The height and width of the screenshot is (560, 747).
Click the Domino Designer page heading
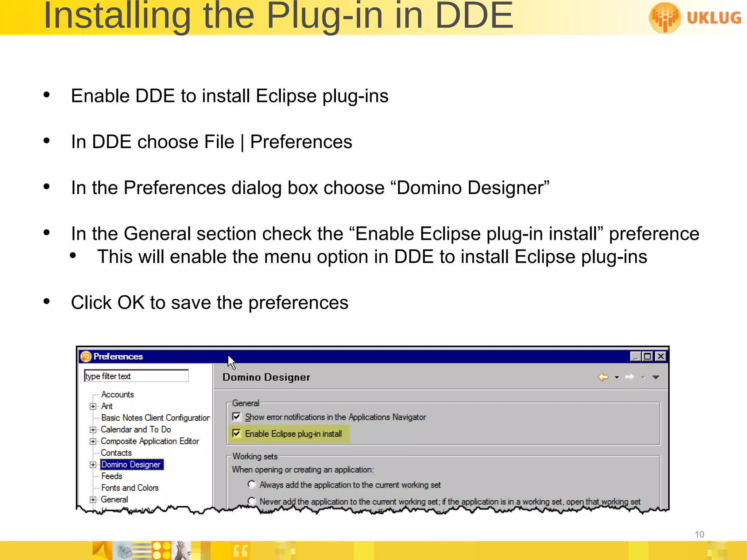(x=266, y=377)
